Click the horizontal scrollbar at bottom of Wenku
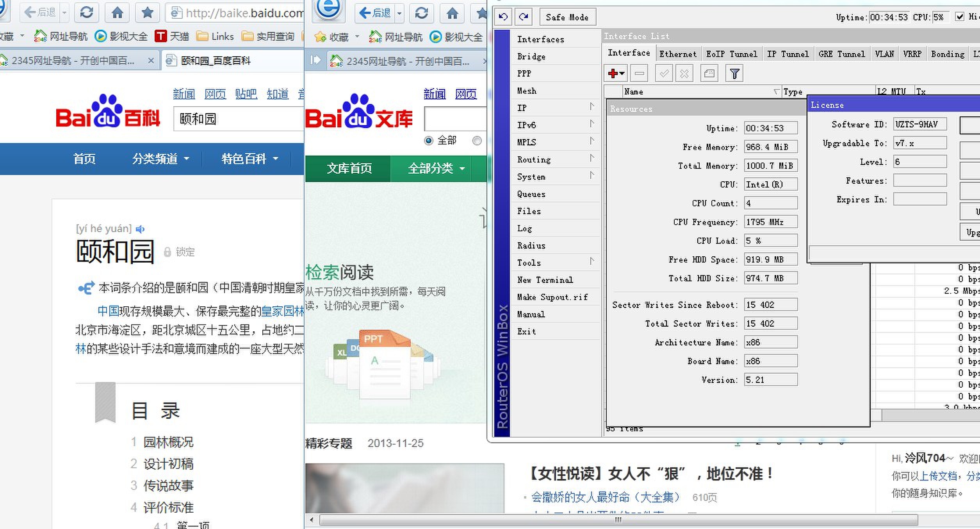 (x=618, y=520)
